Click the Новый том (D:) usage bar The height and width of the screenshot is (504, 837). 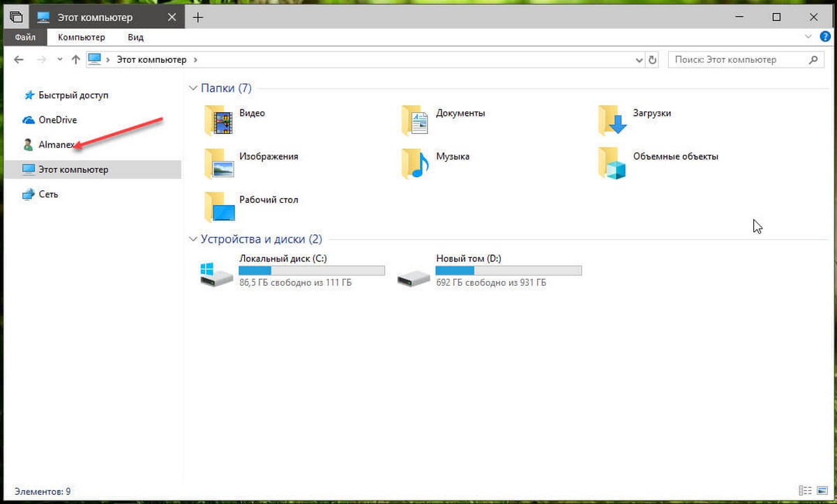pyautogui.click(x=508, y=270)
